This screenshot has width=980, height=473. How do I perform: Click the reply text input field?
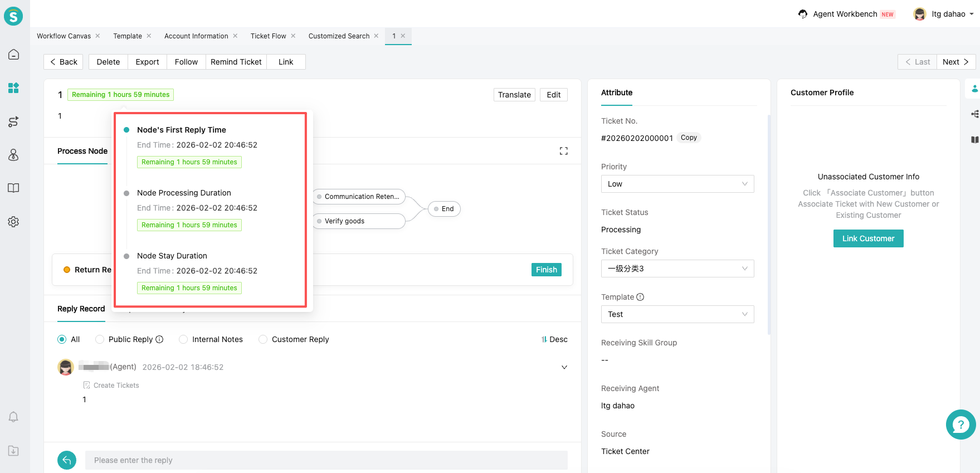pos(326,460)
